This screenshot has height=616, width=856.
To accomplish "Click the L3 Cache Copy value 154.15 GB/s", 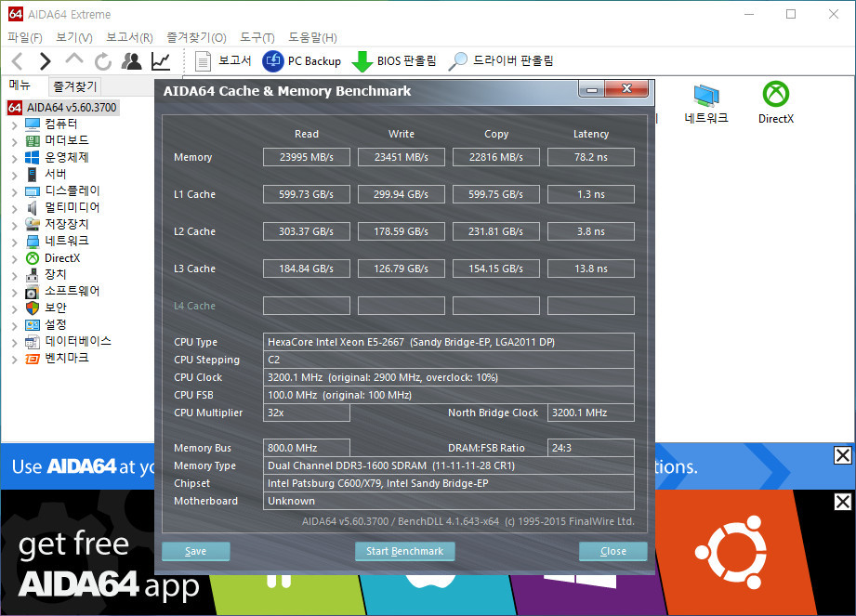I will pos(496,269).
